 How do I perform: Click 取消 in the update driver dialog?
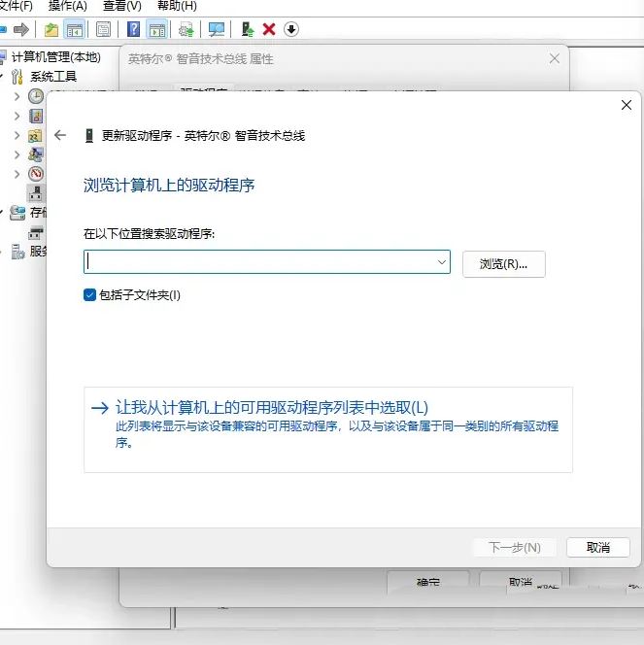pos(598,547)
